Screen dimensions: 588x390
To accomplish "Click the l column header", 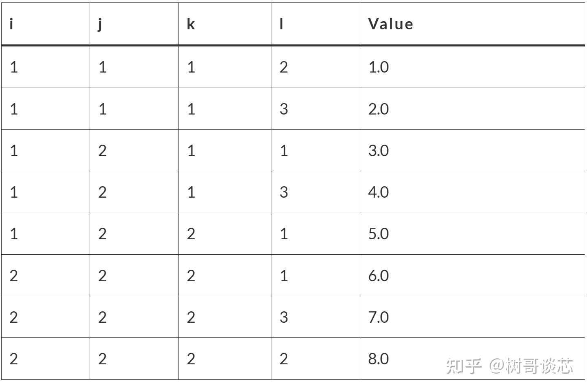I will [x=315, y=24].
